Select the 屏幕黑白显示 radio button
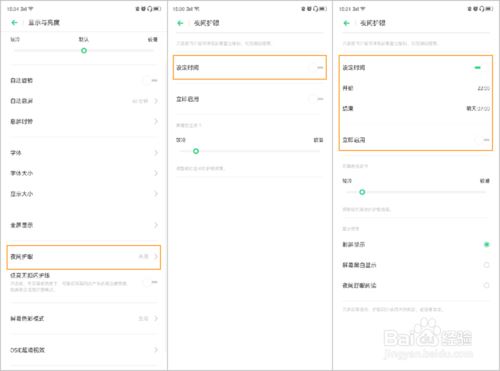The width and height of the screenshot is (500, 371). click(486, 265)
